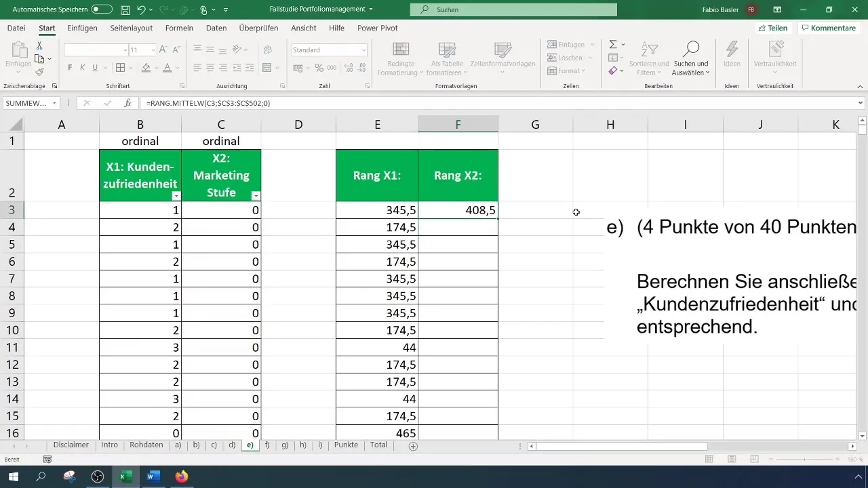Select cell F3 showing 408,5
Image resolution: width=868 pixels, height=488 pixels.
pyautogui.click(x=458, y=210)
